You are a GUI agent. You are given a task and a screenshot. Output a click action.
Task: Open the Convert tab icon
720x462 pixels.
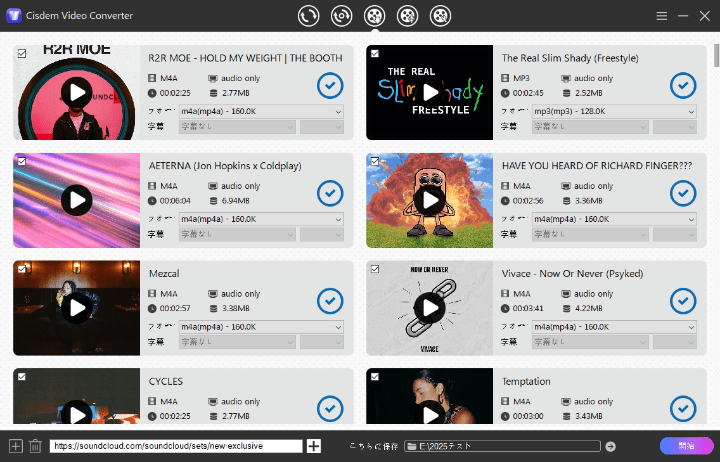(x=308, y=16)
